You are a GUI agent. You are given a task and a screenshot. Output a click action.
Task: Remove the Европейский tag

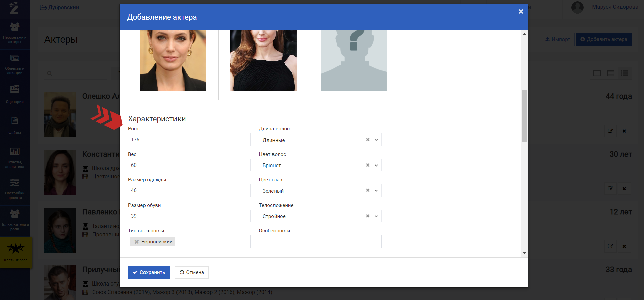tap(136, 242)
